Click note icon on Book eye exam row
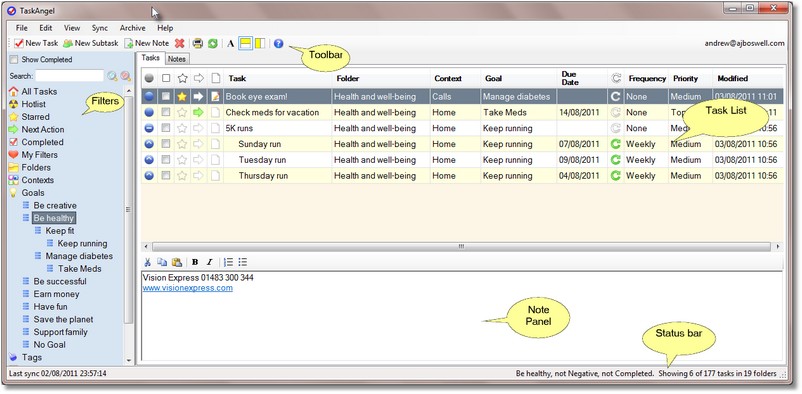 pyautogui.click(x=215, y=96)
